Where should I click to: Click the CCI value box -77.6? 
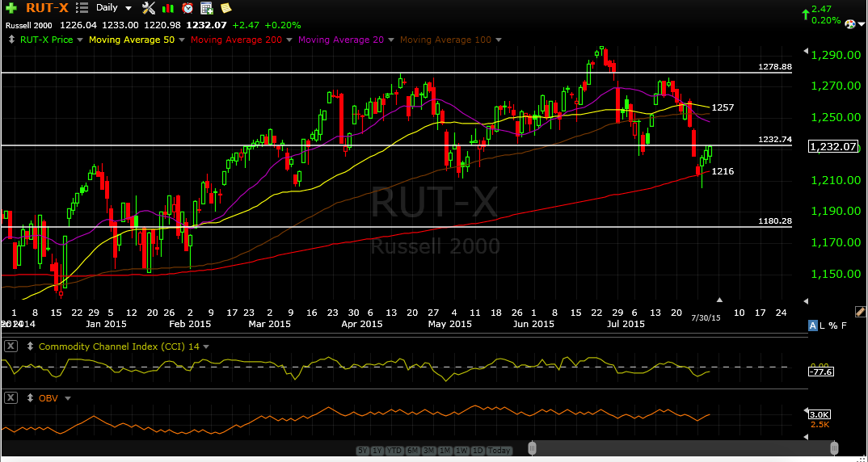click(x=821, y=372)
